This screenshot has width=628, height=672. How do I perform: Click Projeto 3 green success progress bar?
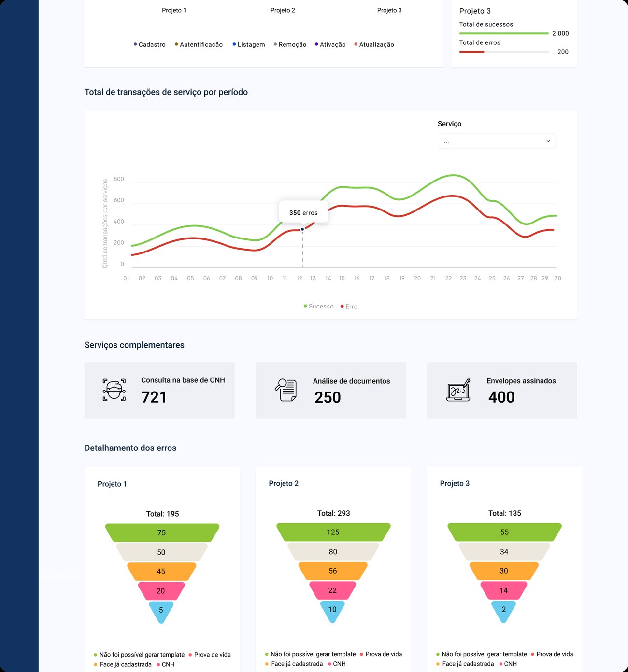[x=504, y=33]
